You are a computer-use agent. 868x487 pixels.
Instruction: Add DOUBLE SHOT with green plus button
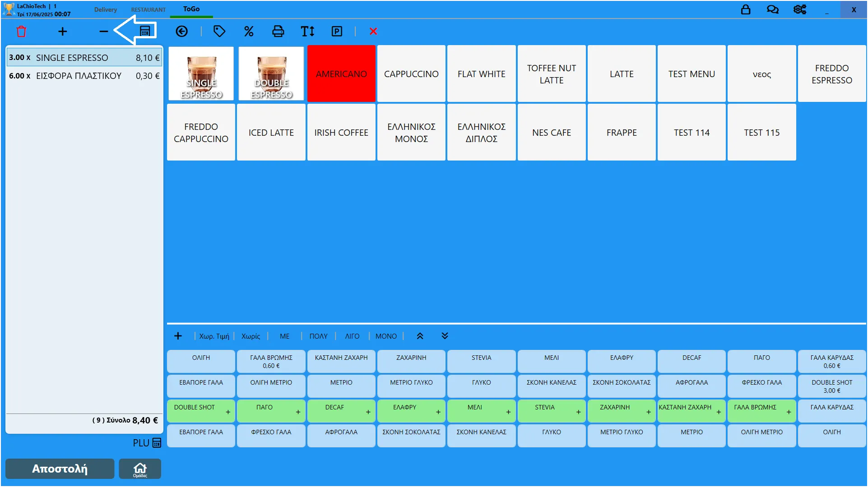coord(228,412)
